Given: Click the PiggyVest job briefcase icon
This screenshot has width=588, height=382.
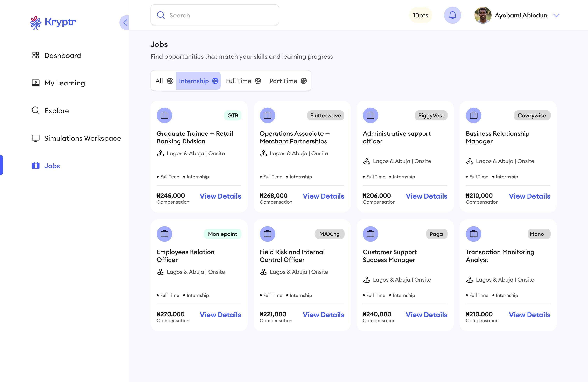Looking at the screenshot, I should (x=370, y=115).
